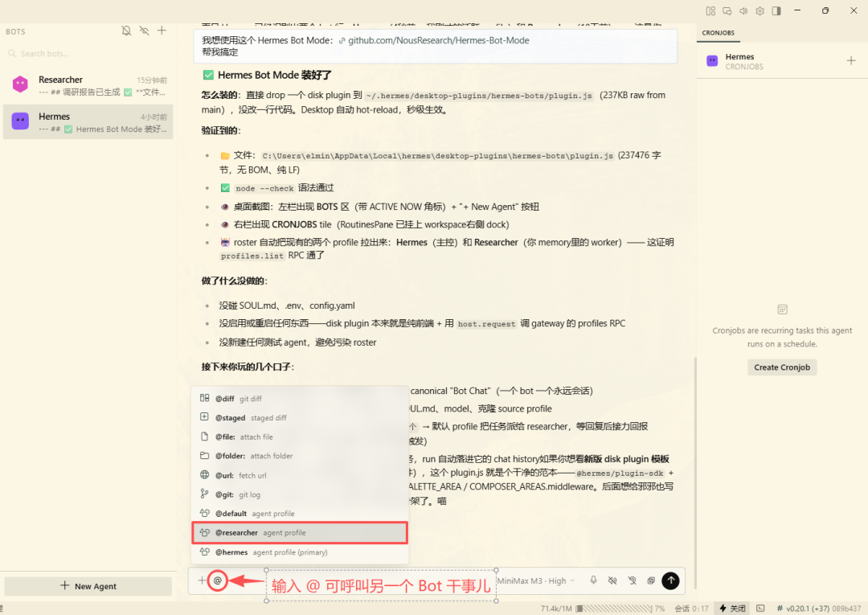Click the 会话 0:17 session timer
Viewport: 868px width, 615px height.
(x=691, y=609)
